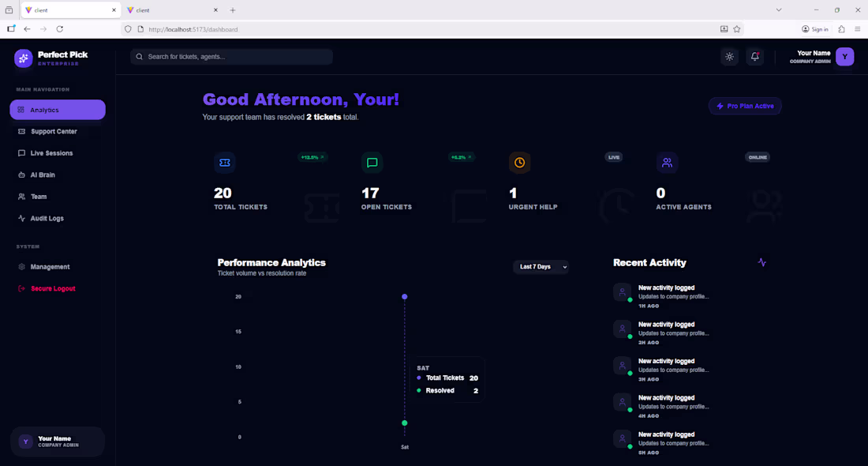Click the activity avatar for 3H AGO entry
The image size is (868, 466).
click(x=623, y=365)
